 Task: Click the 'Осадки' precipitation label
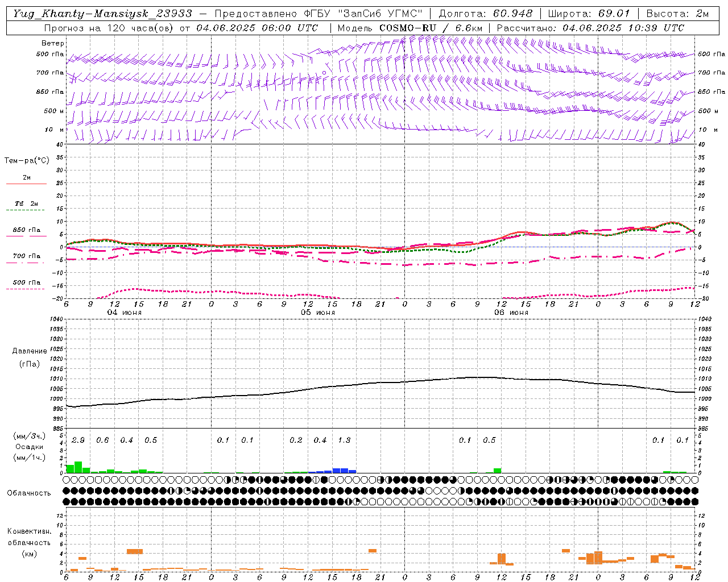(x=29, y=447)
